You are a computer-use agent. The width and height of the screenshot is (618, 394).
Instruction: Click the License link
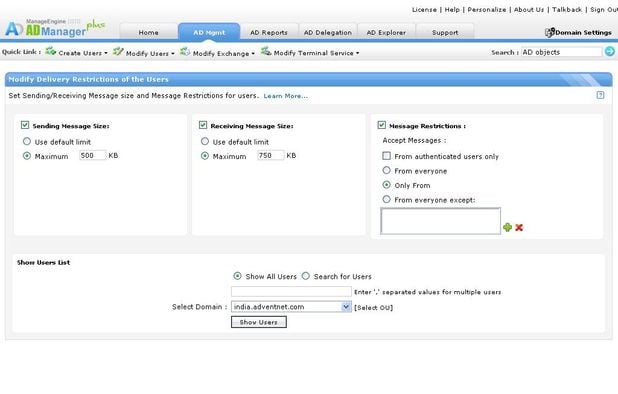point(424,9)
